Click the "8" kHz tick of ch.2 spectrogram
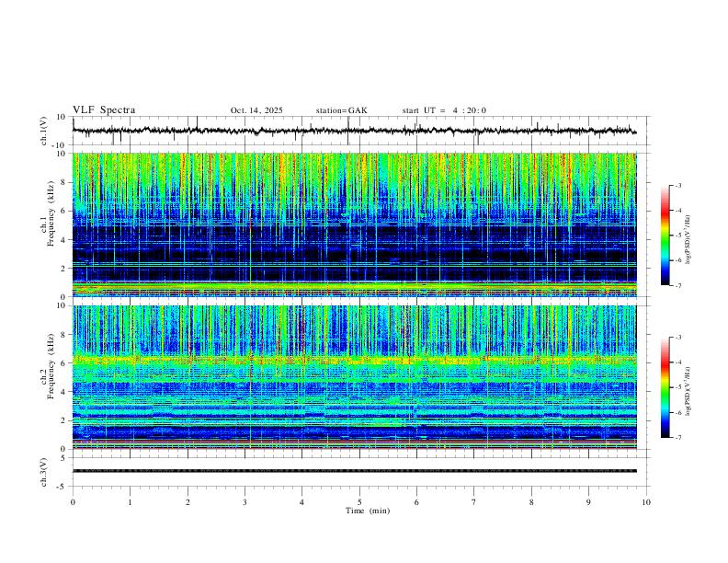Screen dimensions: 728x563 point(63,335)
